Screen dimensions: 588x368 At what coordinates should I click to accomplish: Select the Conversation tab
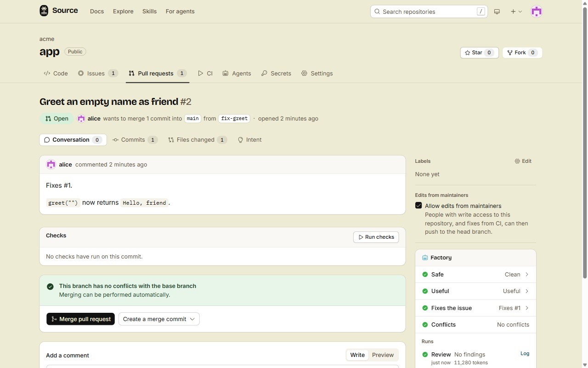(73, 140)
